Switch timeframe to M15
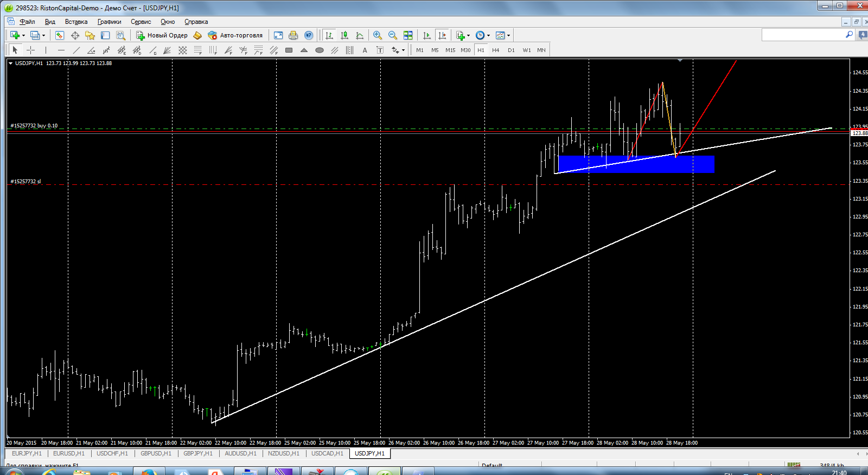868x475 pixels. click(450, 50)
